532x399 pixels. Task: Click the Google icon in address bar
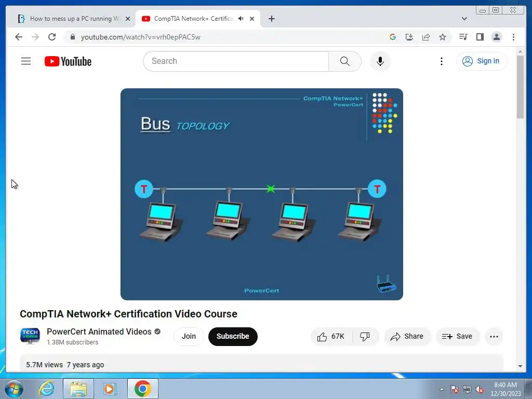(x=393, y=37)
